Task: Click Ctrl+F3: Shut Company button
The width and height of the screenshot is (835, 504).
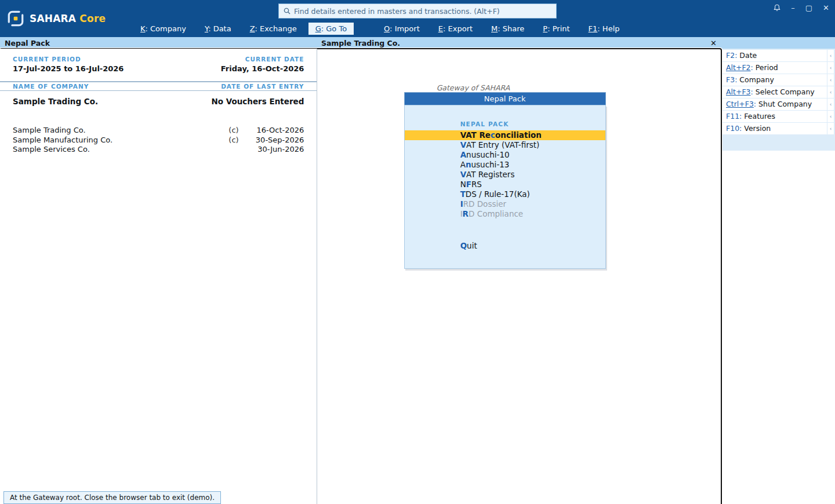Action: coord(775,104)
